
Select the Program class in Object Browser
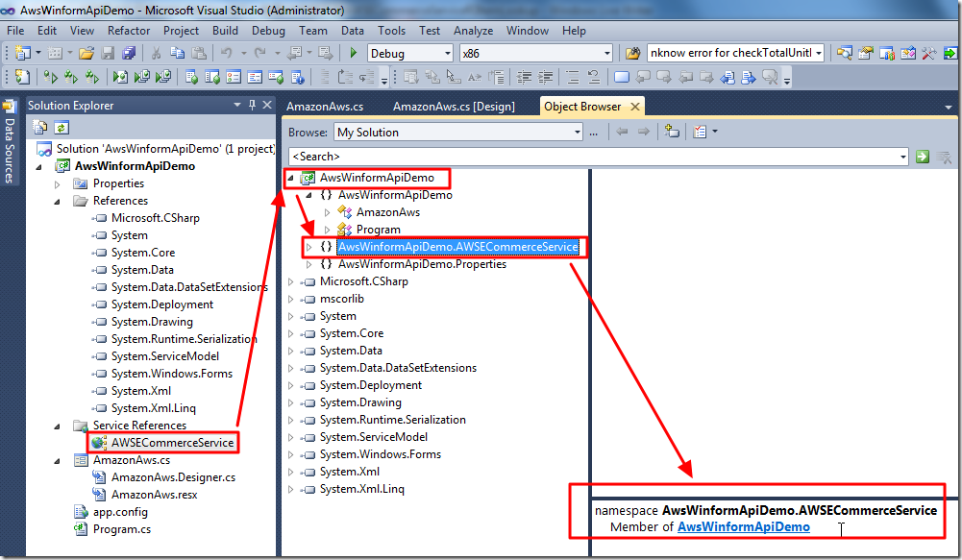pos(378,230)
